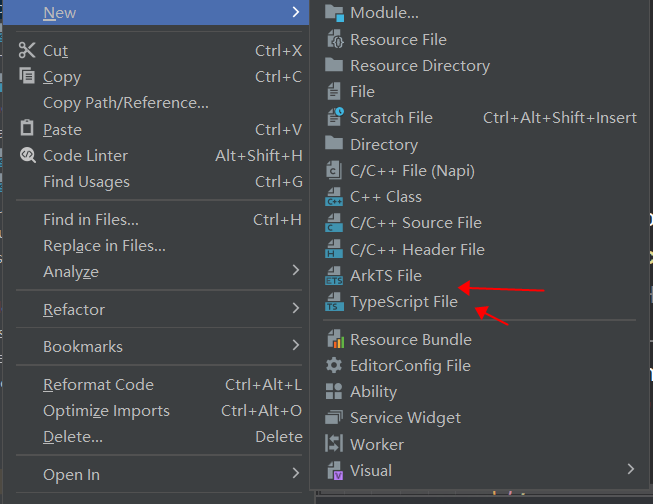Select Copy Path/Reference option
Image resolution: width=653 pixels, height=504 pixels.
(x=126, y=103)
